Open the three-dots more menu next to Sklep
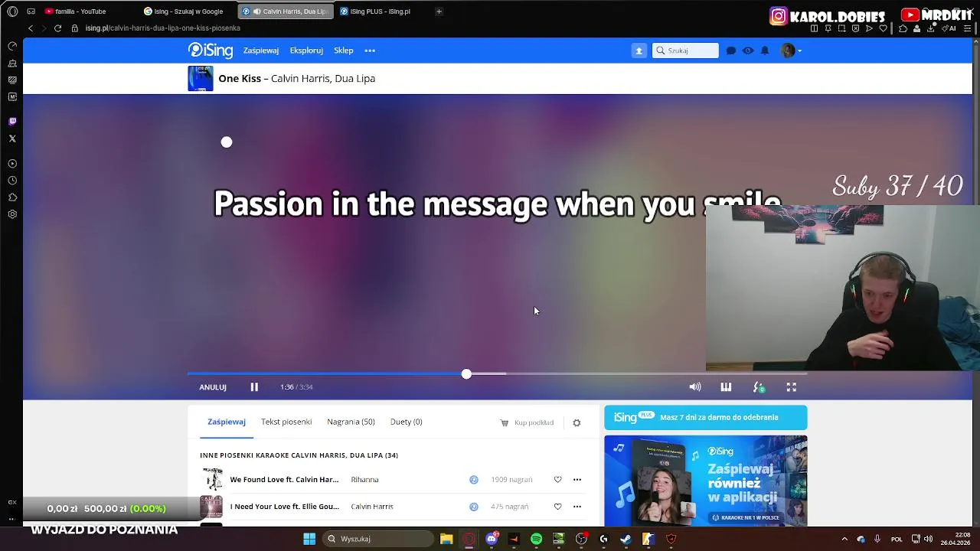The width and height of the screenshot is (980, 551). coord(370,51)
